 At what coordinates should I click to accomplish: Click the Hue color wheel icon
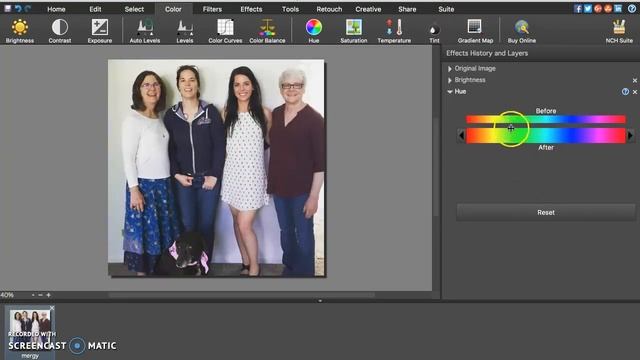click(313, 27)
